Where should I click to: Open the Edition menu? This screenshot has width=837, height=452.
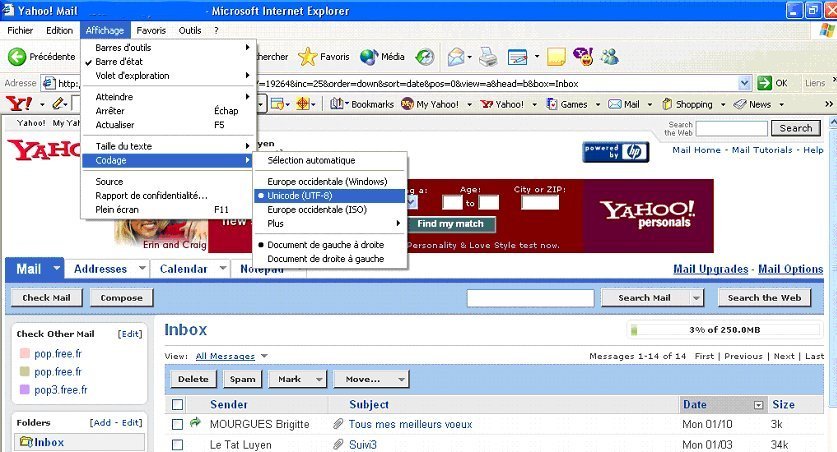[x=59, y=30]
